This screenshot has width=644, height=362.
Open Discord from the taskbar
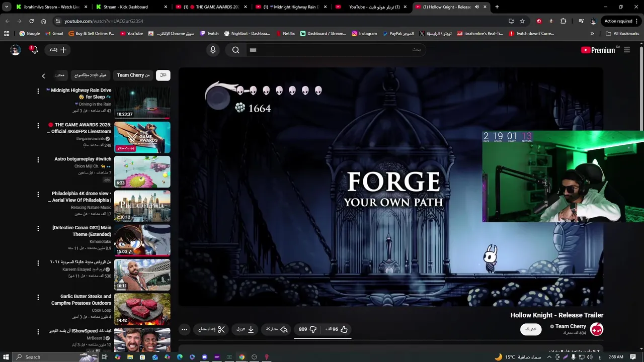coord(205,357)
